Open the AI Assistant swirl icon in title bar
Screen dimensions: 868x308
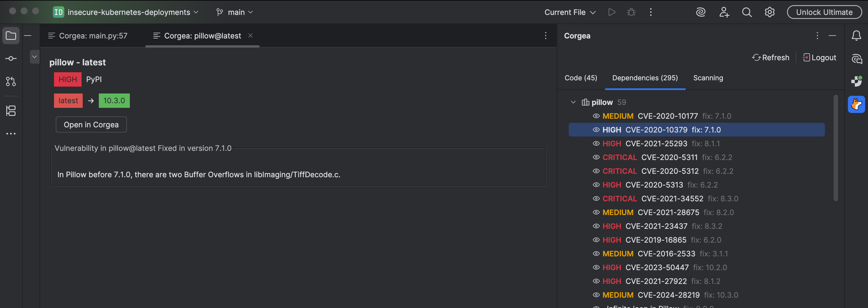pos(701,12)
